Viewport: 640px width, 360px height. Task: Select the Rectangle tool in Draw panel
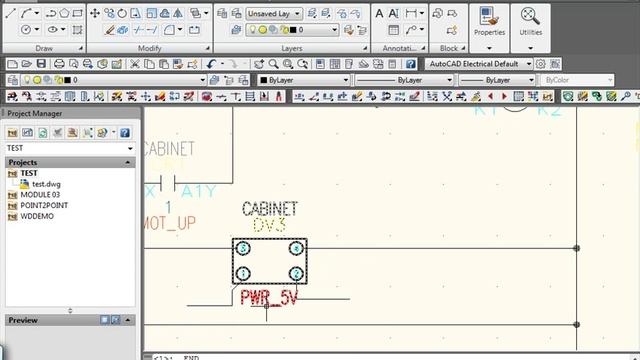[77, 13]
